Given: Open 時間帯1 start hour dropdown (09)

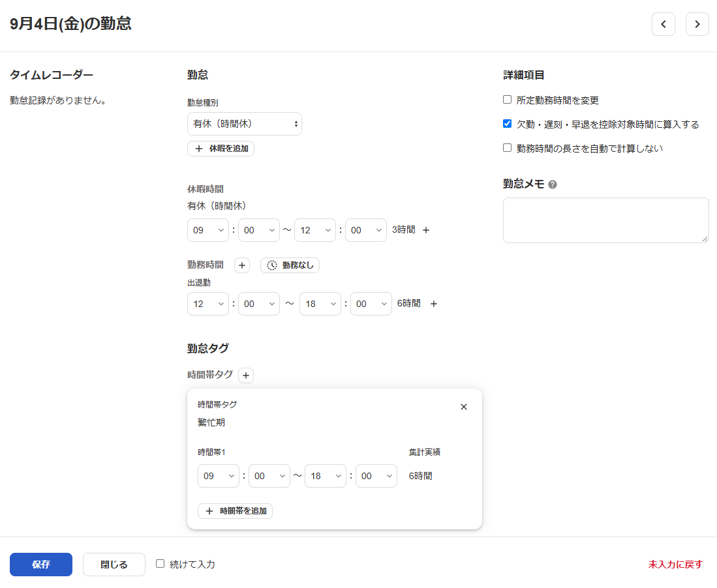Looking at the screenshot, I should click(x=219, y=476).
